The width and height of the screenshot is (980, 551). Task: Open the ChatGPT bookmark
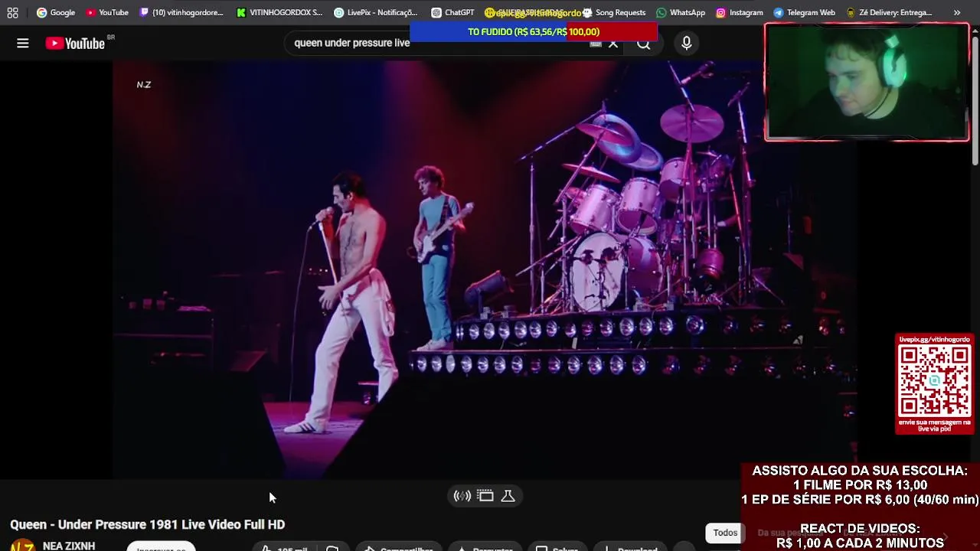(452, 12)
